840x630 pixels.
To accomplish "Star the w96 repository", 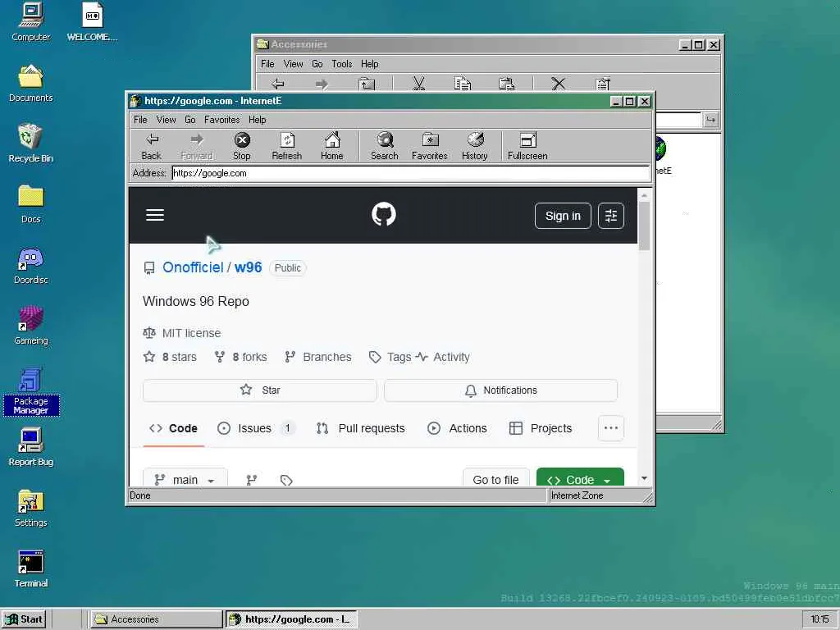I will click(x=260, y=390).
